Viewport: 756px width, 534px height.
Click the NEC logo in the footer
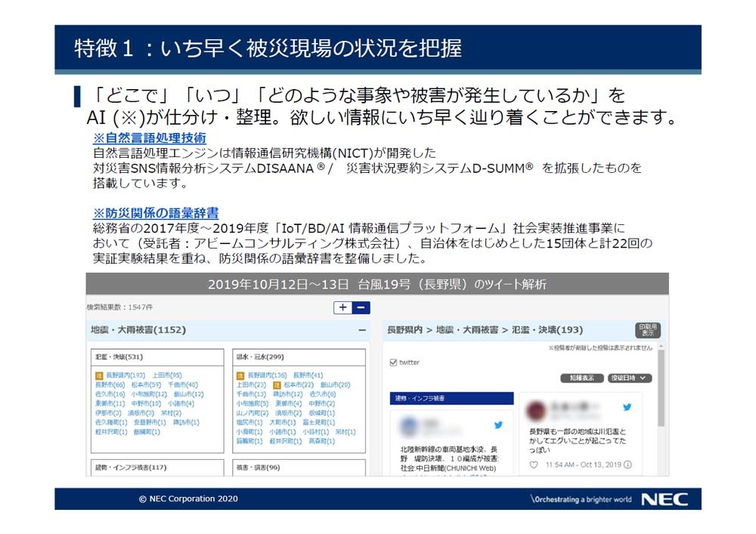[665, 499]
